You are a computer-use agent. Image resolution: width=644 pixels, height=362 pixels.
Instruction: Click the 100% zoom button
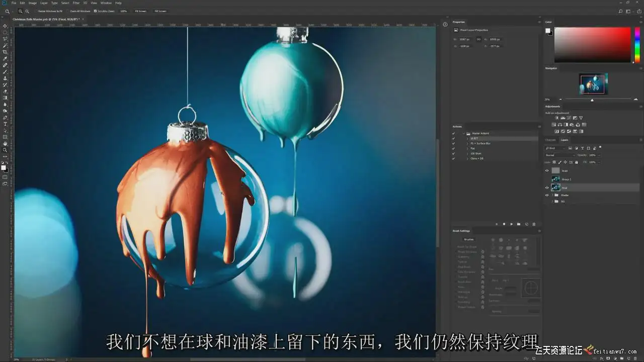(x=123, y=11)
